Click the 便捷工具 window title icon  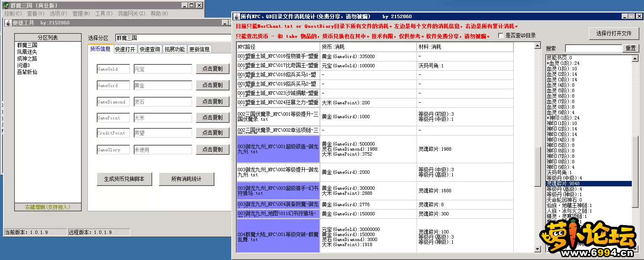pos(7,23)
